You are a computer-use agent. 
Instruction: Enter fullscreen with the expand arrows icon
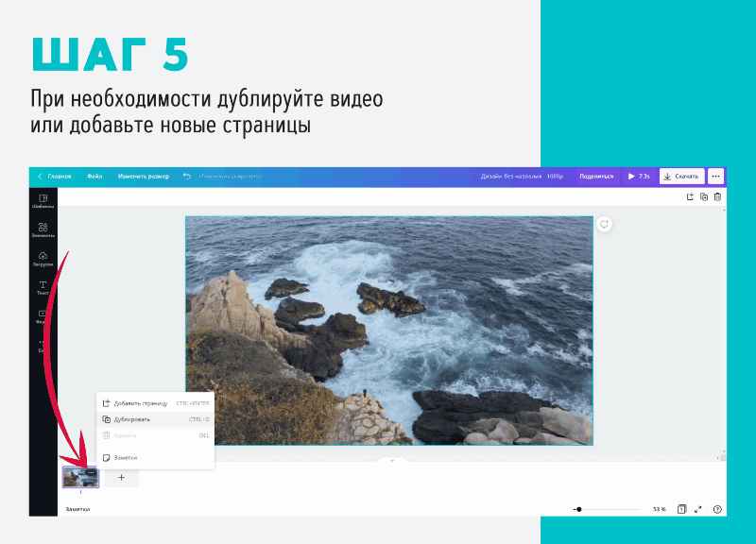(697, 509)
